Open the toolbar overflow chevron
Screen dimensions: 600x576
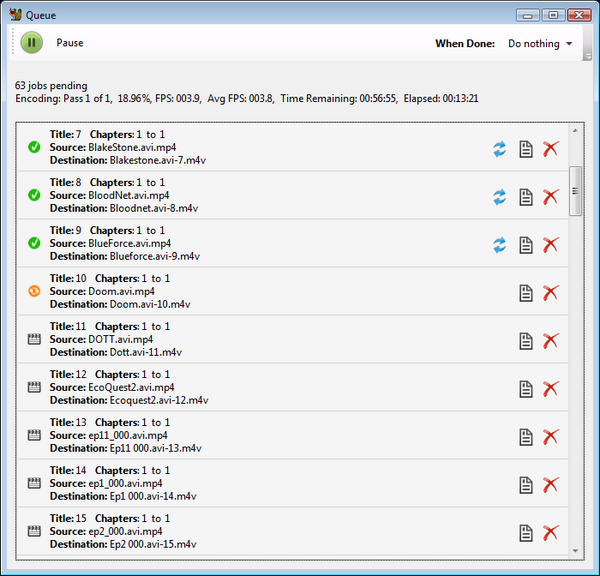pos(587,56)
